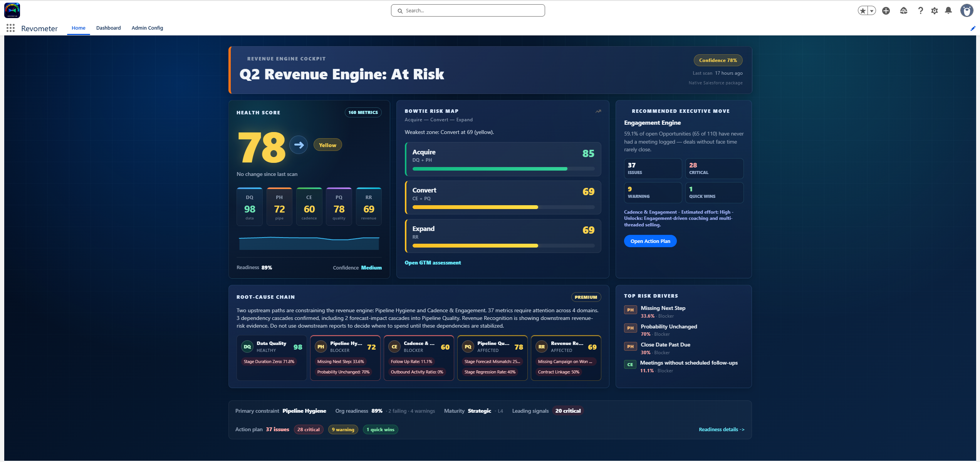Click the Bowtie Risk Map trend icon

tap(598, 111)
